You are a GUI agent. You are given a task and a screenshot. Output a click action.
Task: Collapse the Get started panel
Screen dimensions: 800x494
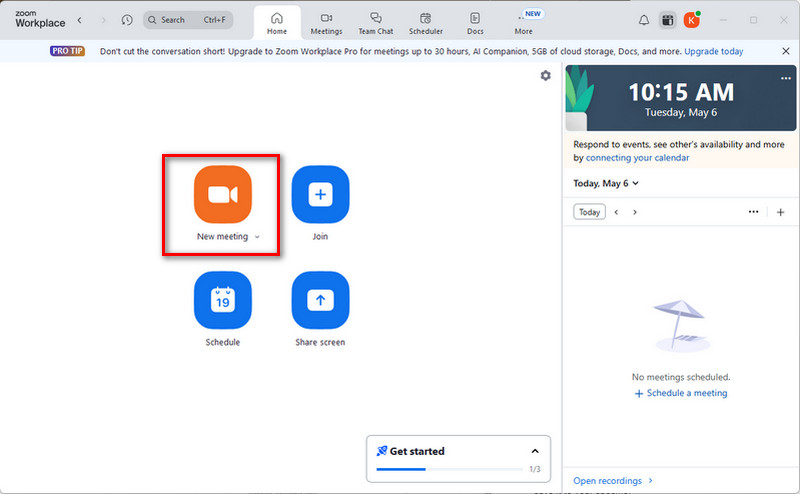click(x=535, y=451)
